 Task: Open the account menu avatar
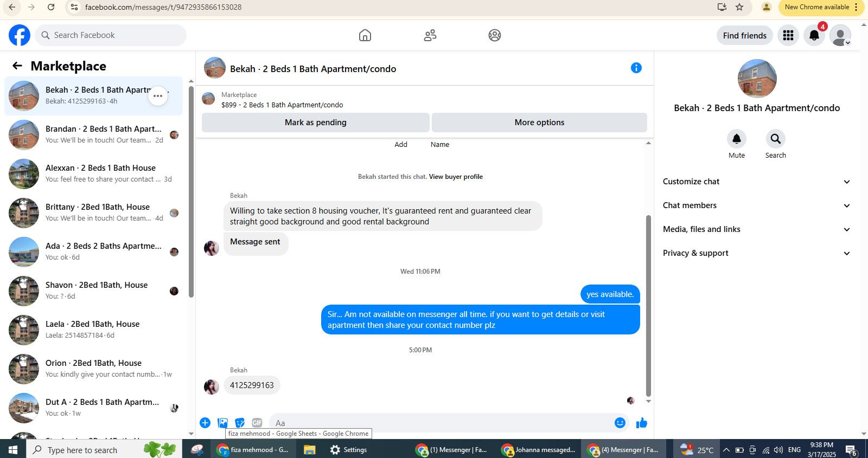tap(840, 35)
